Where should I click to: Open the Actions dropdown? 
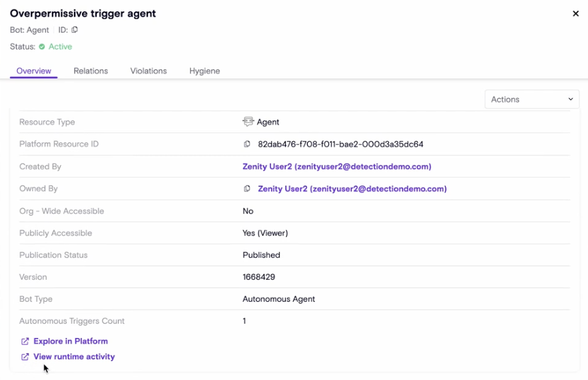pyautogui.click(x=531, y=100)
